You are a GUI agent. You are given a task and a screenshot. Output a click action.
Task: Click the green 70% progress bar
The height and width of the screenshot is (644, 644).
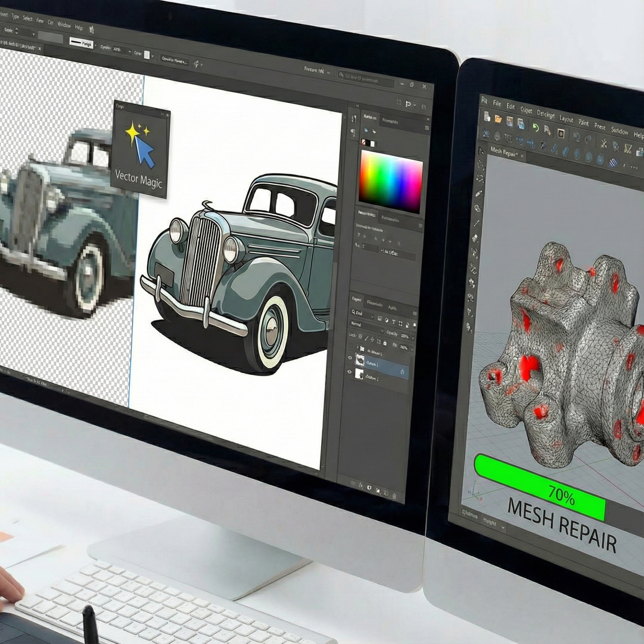(x=540, y=487)
